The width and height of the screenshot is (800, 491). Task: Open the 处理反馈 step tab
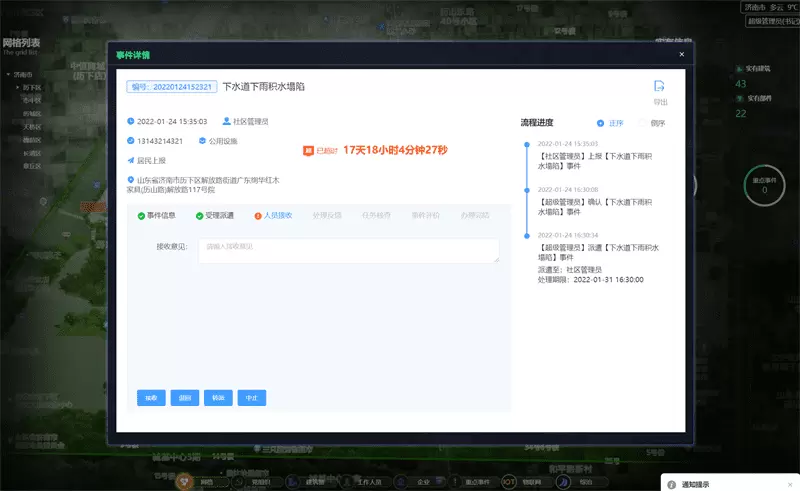[327, 215]
